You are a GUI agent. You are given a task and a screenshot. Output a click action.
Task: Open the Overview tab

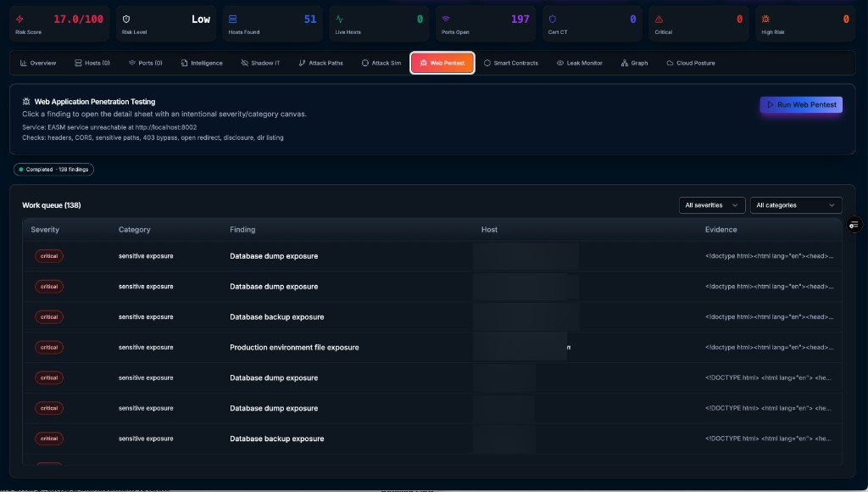[x=38, y=63]
